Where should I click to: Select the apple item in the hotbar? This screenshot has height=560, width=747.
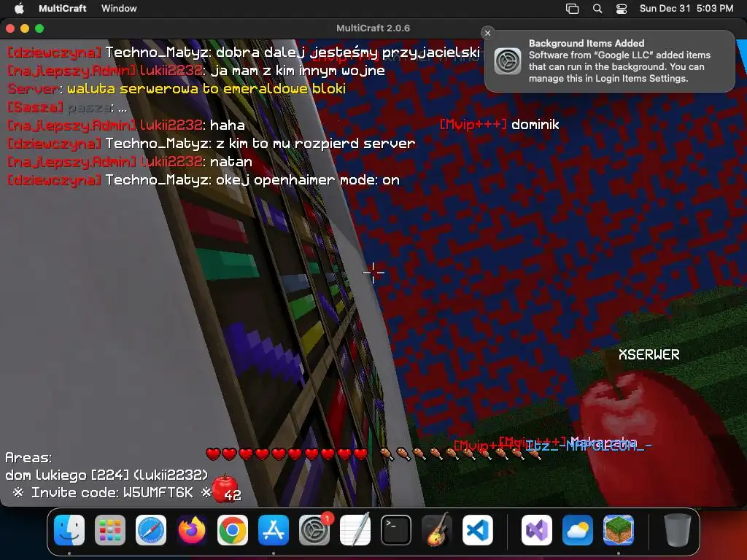pyautogui.click(x=225, y=489)
